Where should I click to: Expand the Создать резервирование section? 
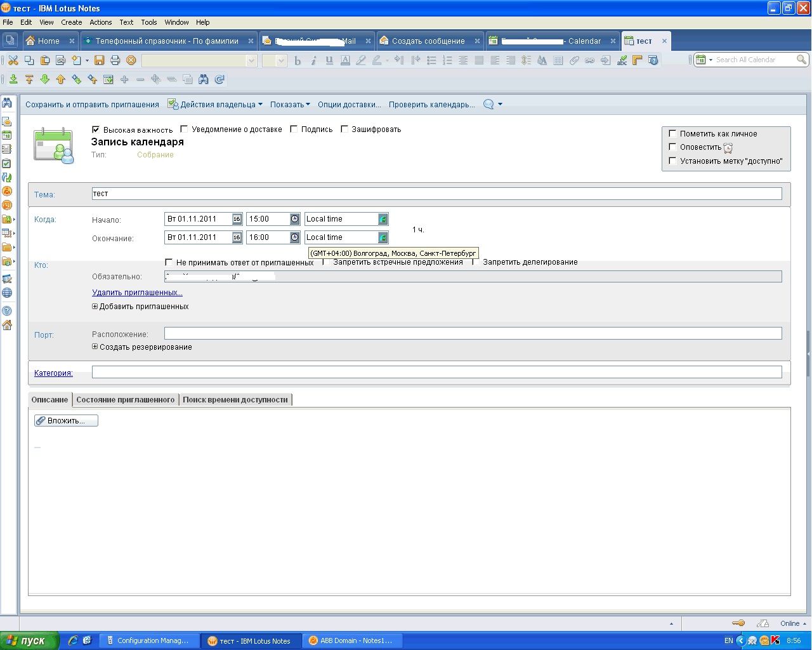point(95,347)
